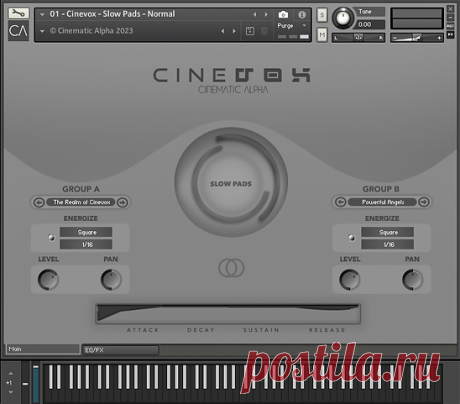Click the output level meter display
Screen dimensions: 460x404
coord(417,19)
